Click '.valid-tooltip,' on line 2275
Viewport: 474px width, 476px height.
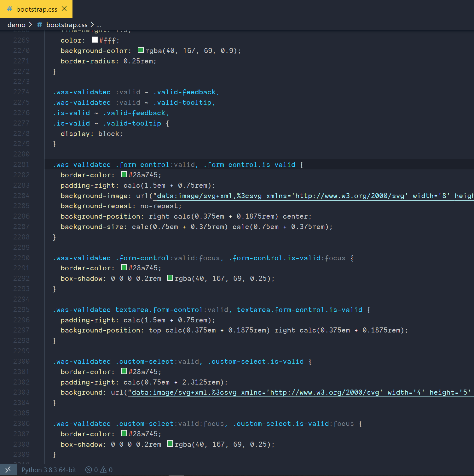(184, 103)
